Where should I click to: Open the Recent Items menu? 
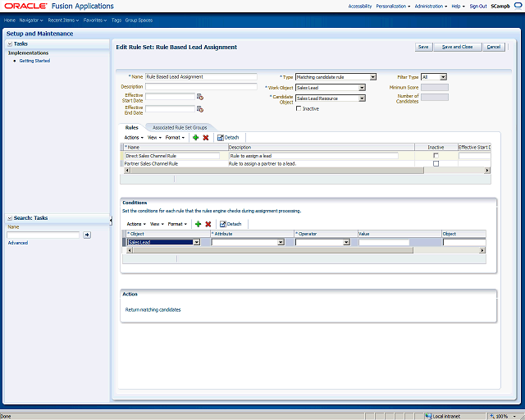63,20
